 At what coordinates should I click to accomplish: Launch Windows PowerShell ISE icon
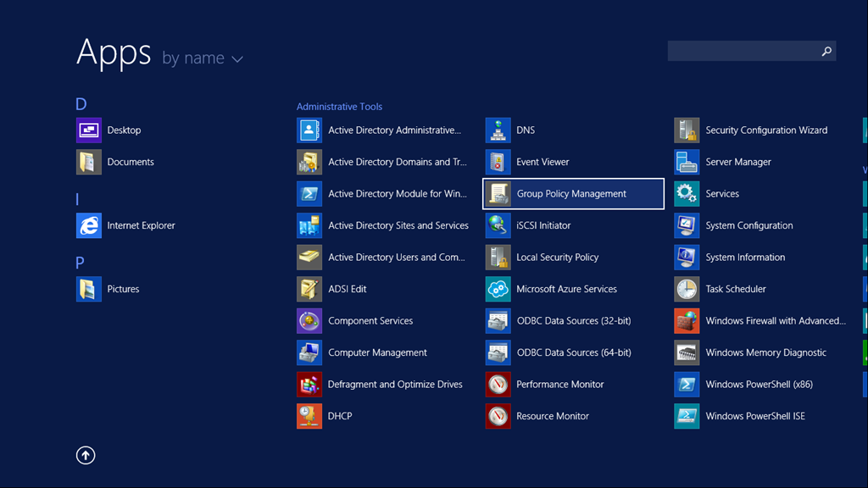[687, 416]
